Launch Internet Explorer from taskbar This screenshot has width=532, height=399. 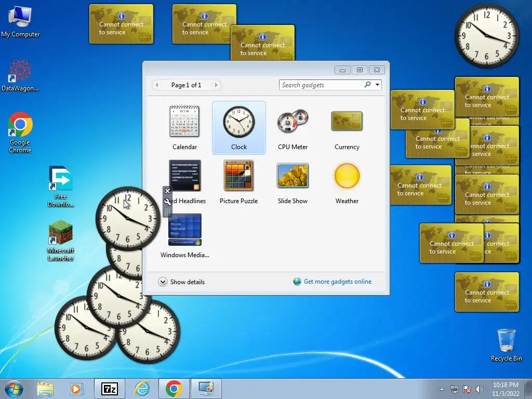coord(142,389)
